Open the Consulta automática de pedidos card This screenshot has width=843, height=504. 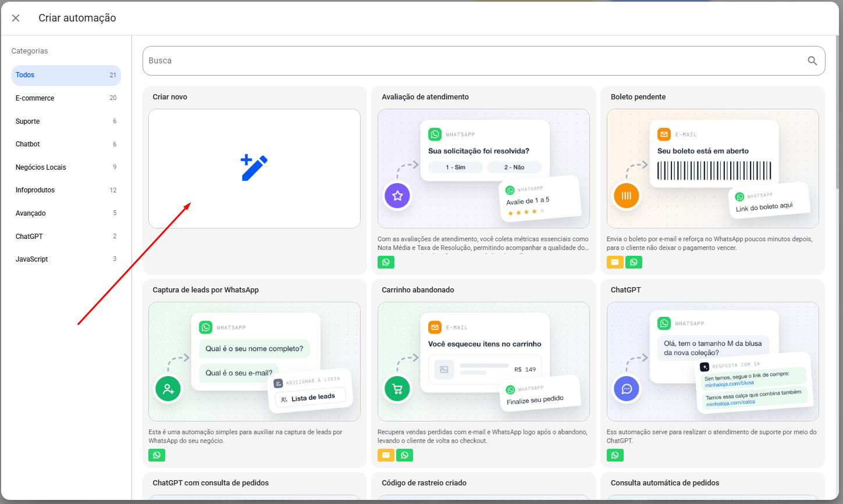tap(713, 486)
